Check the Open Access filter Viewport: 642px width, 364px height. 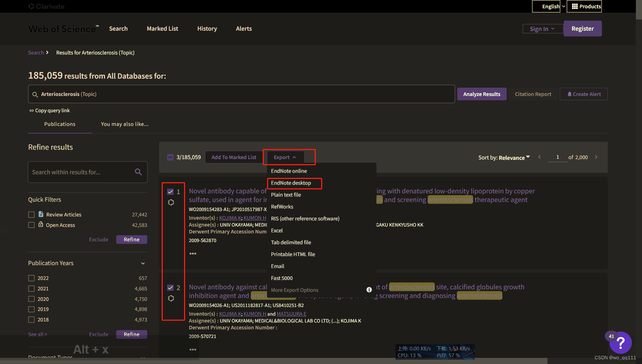point(31,225)
